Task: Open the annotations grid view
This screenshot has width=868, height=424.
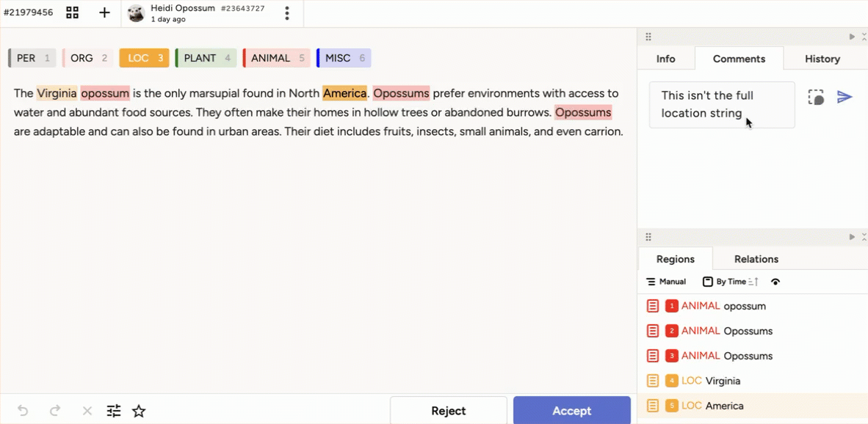Action: point(72,12)
